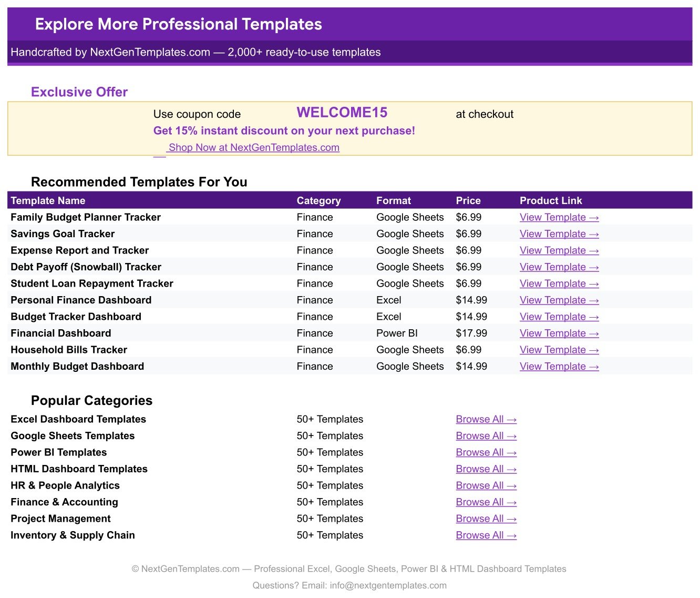Click the Power BI Templates category name
700x598 pixels.
(x=59, y=452)
